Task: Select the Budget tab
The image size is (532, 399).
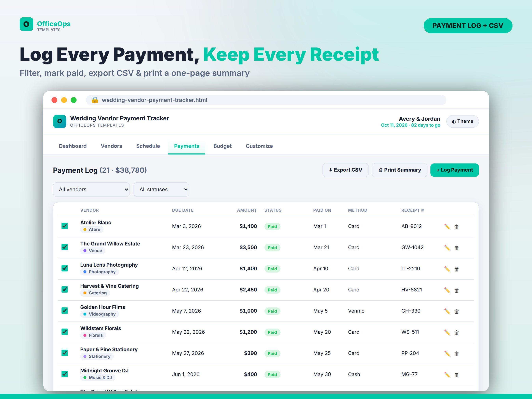Action: 222,146
